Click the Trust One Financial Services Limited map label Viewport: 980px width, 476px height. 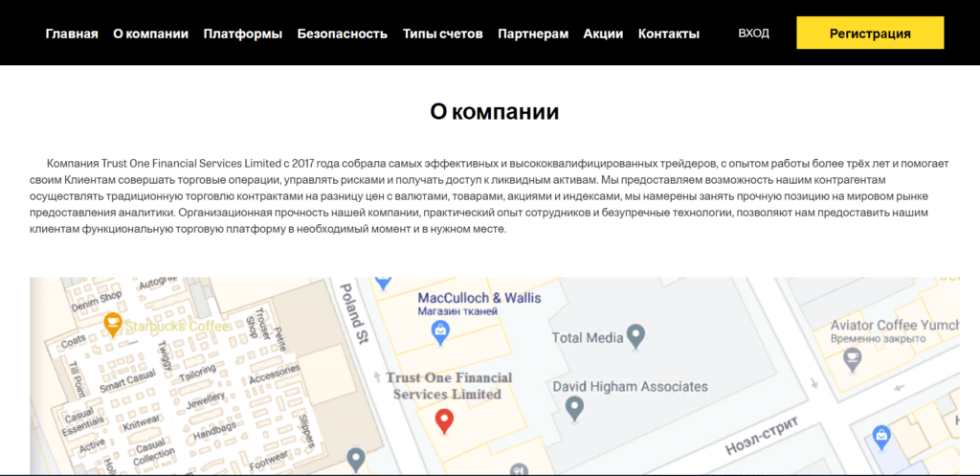pos(449,386)
